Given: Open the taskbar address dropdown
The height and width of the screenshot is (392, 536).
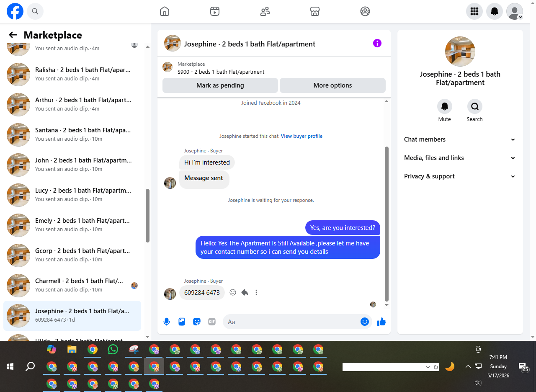Looking at the screenshot, I should 428,367.
